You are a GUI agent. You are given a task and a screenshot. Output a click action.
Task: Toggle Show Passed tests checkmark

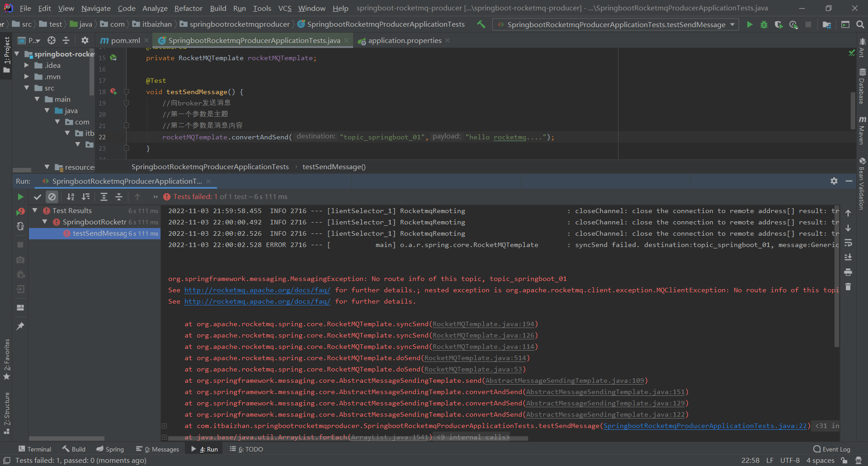pyautogui.click(x=38, y=197)
